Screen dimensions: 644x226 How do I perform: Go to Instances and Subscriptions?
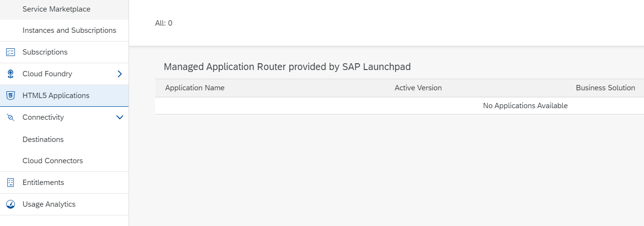click(x=69, y=30)
